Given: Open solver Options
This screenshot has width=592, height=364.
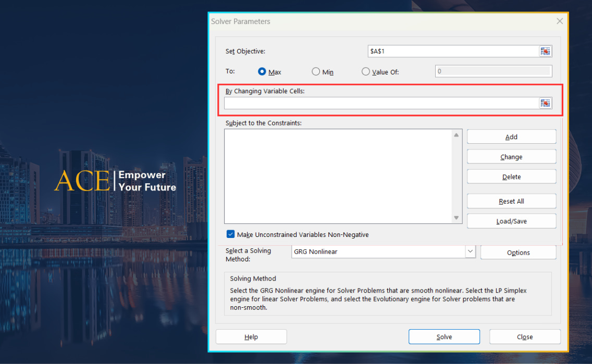Looking at the screenshot, I should click(518, 253).
